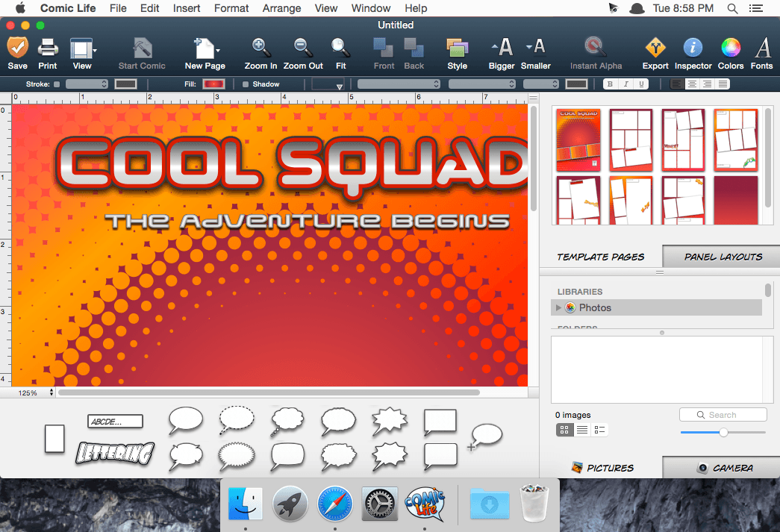
Task: Open the 125% zoom level stepper
Action: [x=52, y=392]
